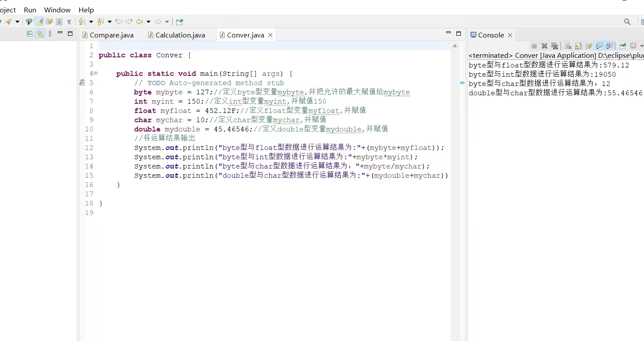Open the Next Annotation dropdown arrow
Viewport: 644px width, 341px height.
[91, 22]
